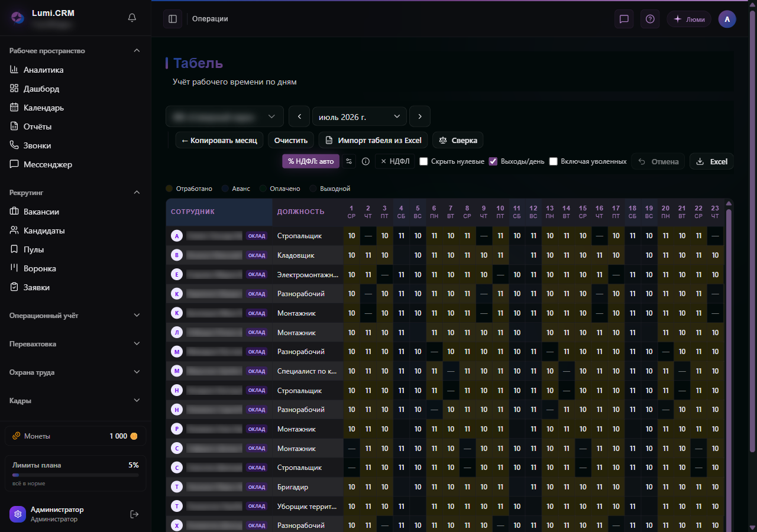Click the Лимиты плана progress bar
The height and width of the screenshot is (532, 757).
coord(75,475)
